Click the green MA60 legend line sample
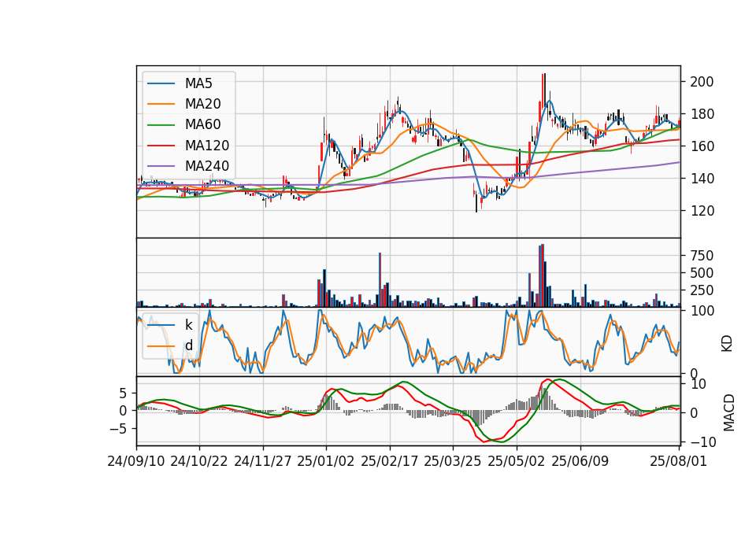 click(x=161, y=124)
